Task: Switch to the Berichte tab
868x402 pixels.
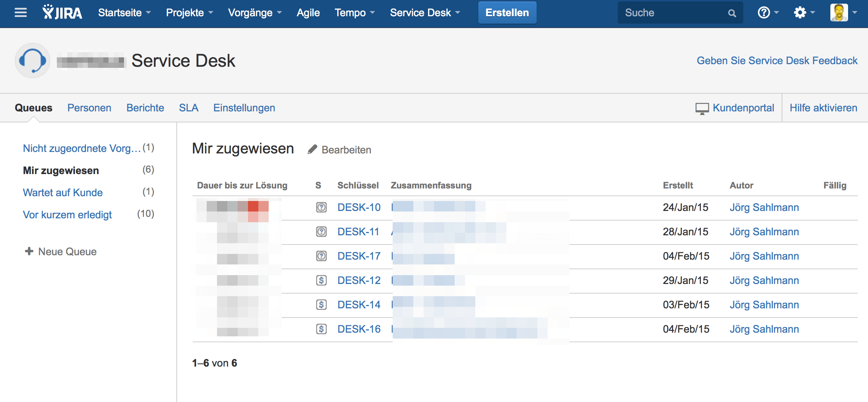Action: pyautogui.click(x=145, y=108)
